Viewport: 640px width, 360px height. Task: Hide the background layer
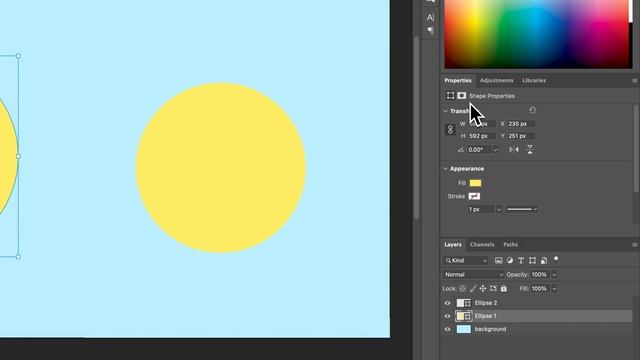click(447, 329)
